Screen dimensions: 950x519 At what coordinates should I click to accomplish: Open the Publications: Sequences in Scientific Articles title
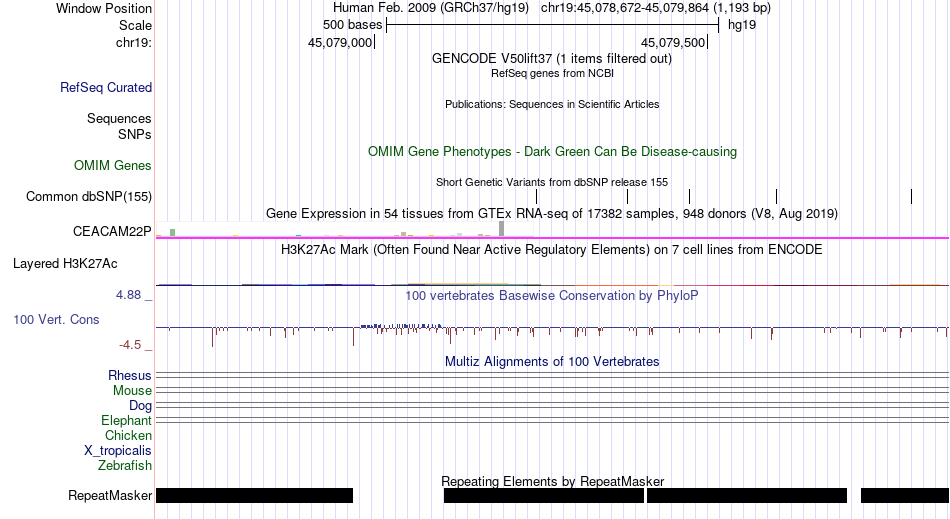(x=552, y=104)
